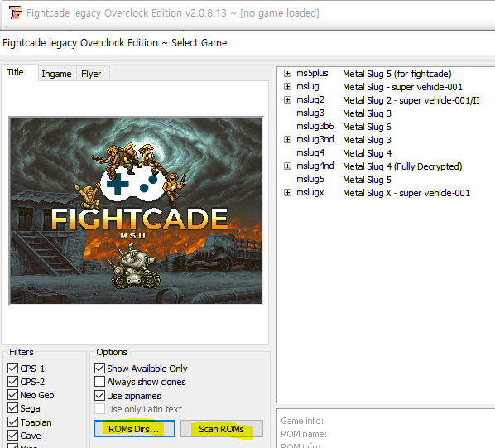The height and width of the screenshot is (448, 495).
Task: Select mslug2 Metal Slug 2 row
Action: 388,100
